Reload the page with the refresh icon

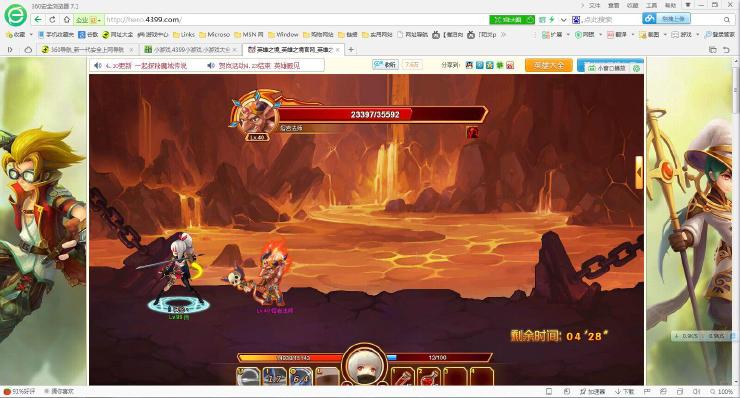click(x=52, y=19)
